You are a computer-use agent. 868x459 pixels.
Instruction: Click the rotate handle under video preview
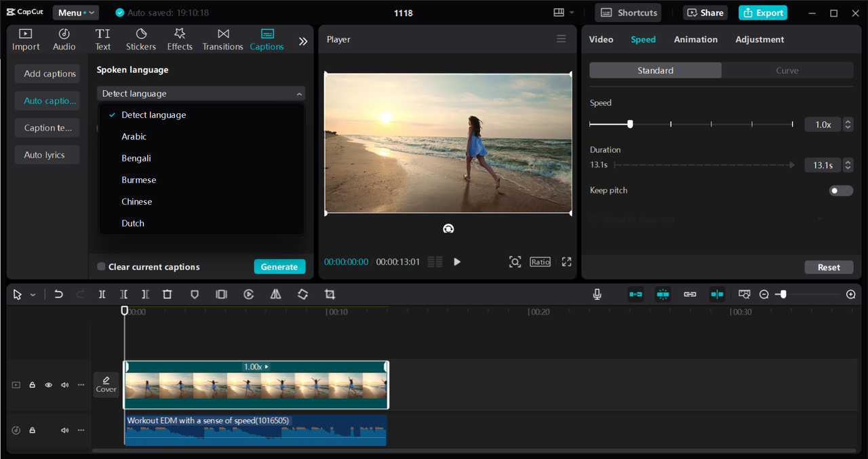point(448,229)
